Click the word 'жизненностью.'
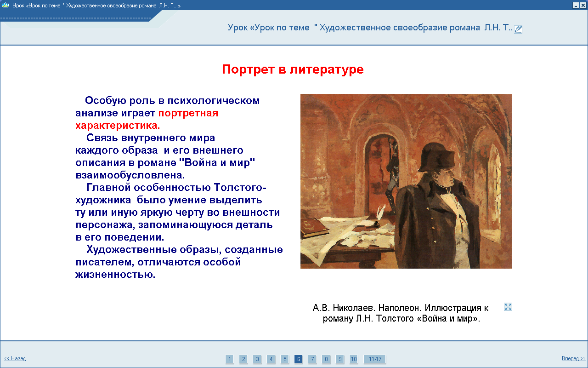Image resolution: width=588 pixels, height=368 pixels. pos(115,275)
